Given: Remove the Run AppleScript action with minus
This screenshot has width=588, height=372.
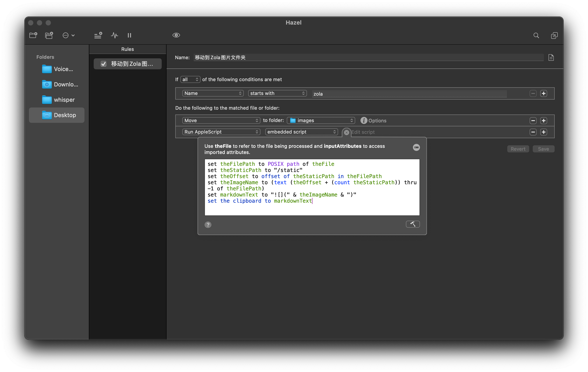Looking at the screenshot, I should 533,132.
